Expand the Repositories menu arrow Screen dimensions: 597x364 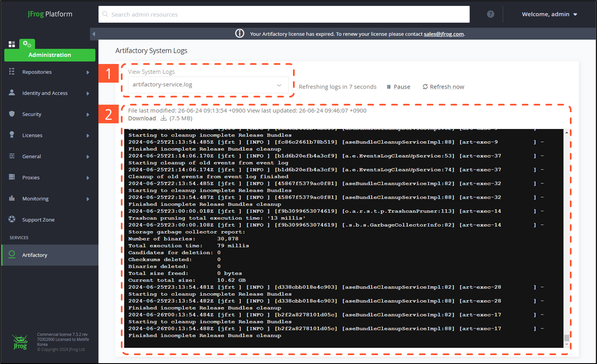coord(88,72)
